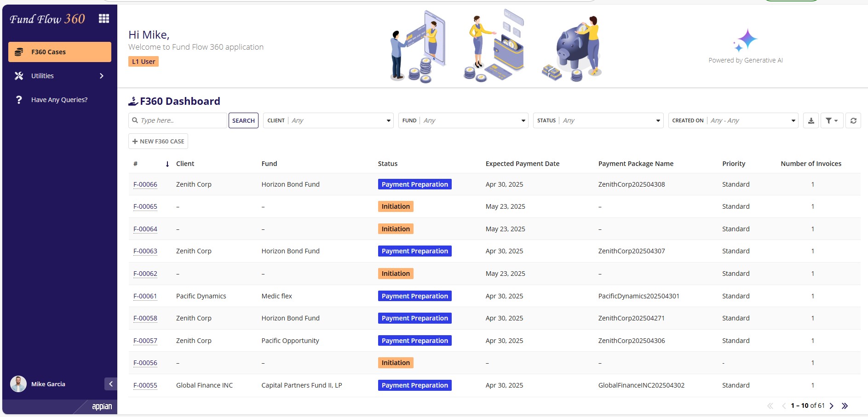The image size is (868, 417).
Task: Click the F360 Dashboard heading icon
Action: [x=133, y=101]
